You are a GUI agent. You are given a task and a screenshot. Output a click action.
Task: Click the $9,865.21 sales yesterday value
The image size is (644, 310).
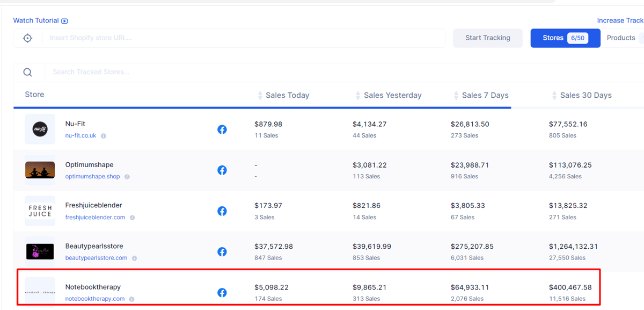tap(370, 287)
